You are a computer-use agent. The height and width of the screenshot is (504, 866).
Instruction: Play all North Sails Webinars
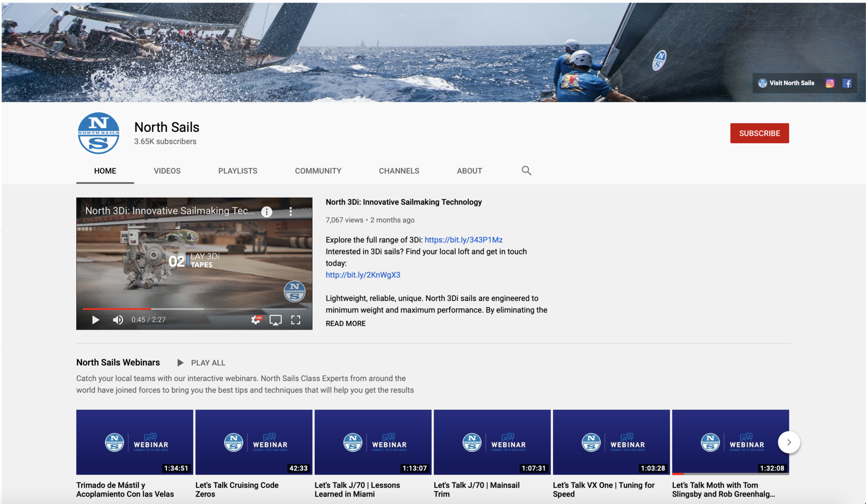202,363
